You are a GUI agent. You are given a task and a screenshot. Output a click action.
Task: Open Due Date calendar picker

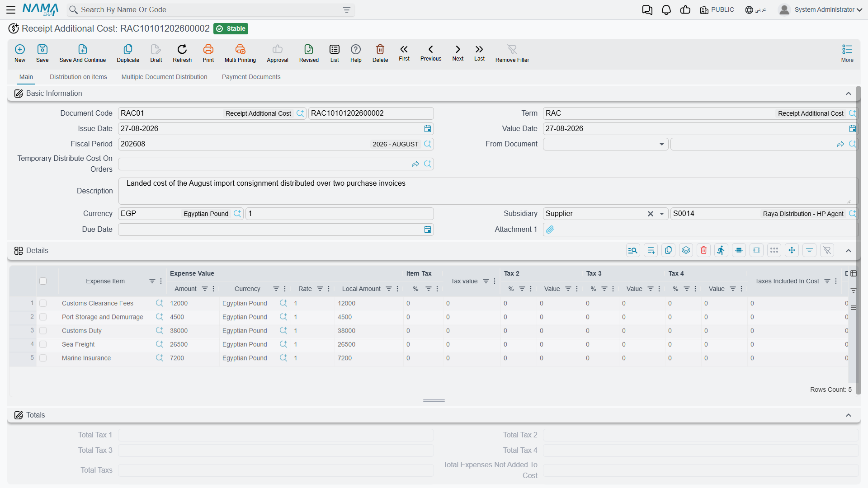[428, 230]
